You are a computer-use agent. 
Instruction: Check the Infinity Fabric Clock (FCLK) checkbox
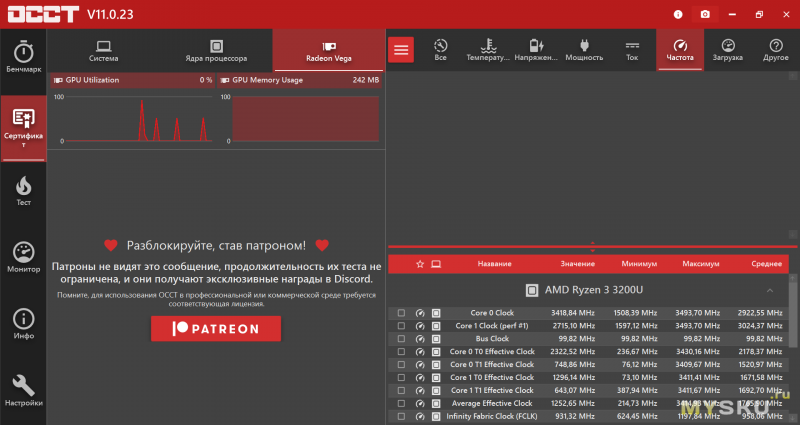tap(402, 416)
